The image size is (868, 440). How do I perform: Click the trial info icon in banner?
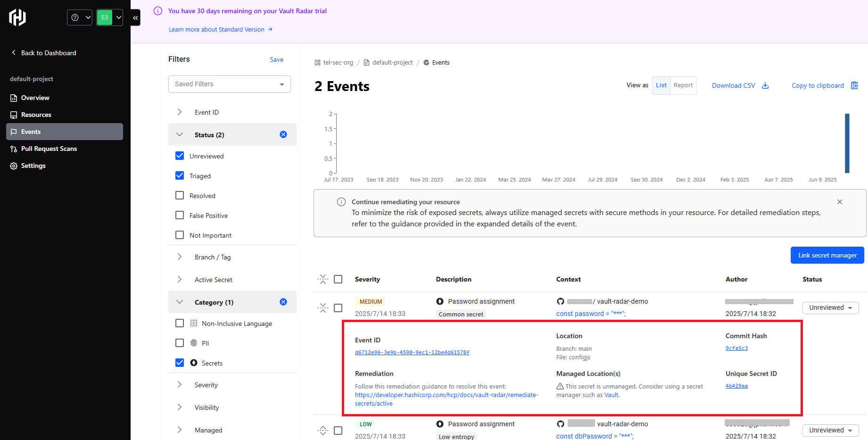pyautogui.click(x=158, y=11)
